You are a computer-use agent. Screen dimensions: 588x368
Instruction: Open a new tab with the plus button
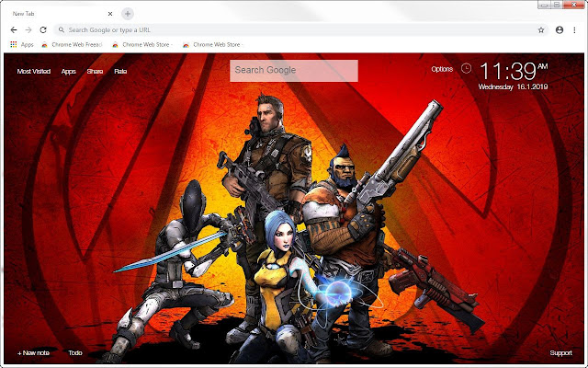(x=128, y=14)
